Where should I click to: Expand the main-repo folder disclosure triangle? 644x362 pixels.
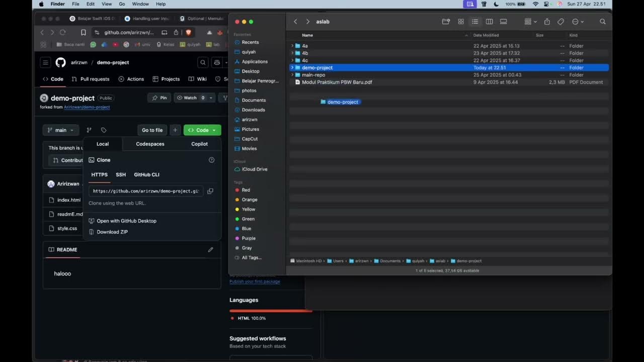(x=292, y=75)
